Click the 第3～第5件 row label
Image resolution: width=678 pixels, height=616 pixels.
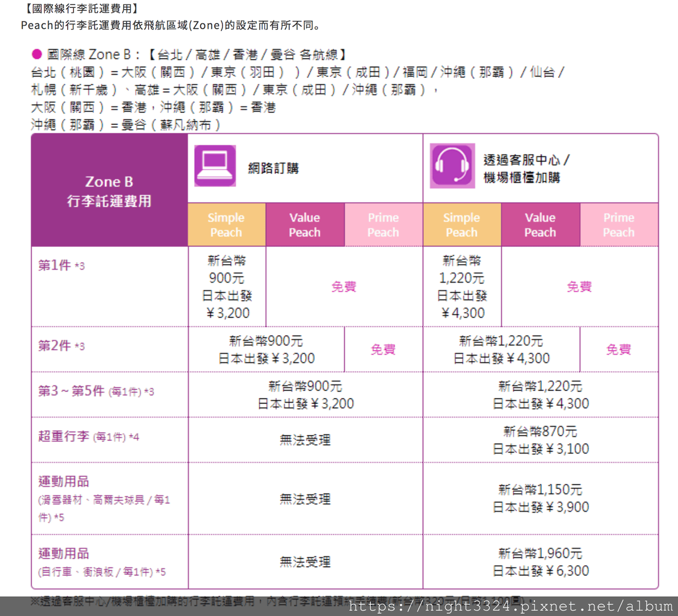coord(96,391)
